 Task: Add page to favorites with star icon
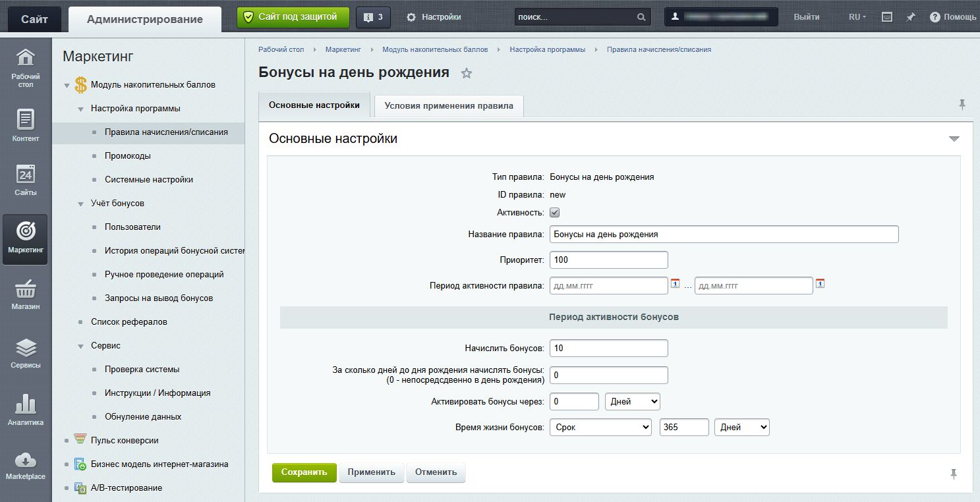(x=467, y=73)
